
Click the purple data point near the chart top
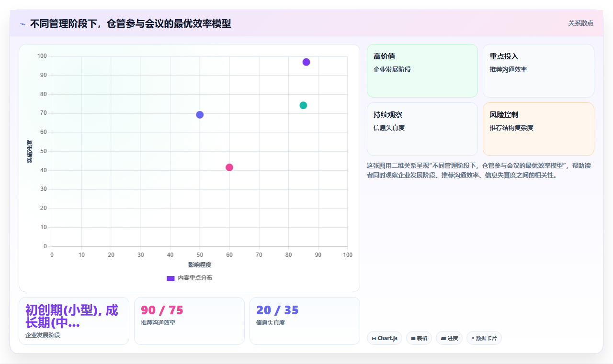pos(306,62)
